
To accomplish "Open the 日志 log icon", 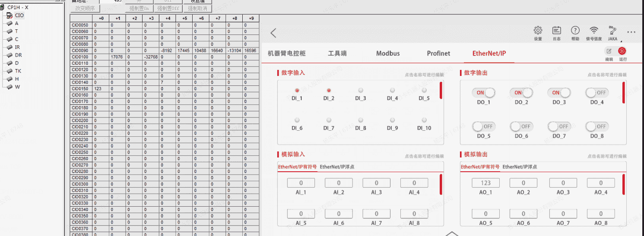I will pyautogui.click(x=557, y=31).
